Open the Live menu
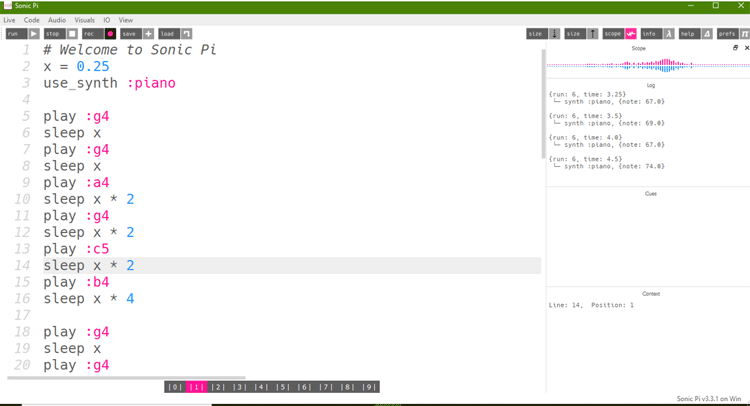750x406 pixels. pos(9,20)
